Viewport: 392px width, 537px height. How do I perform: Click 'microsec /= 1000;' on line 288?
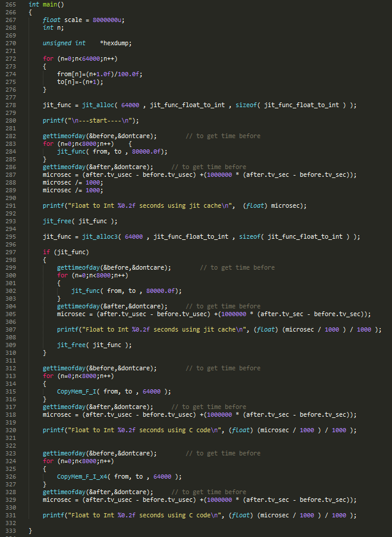coord(73,183)
